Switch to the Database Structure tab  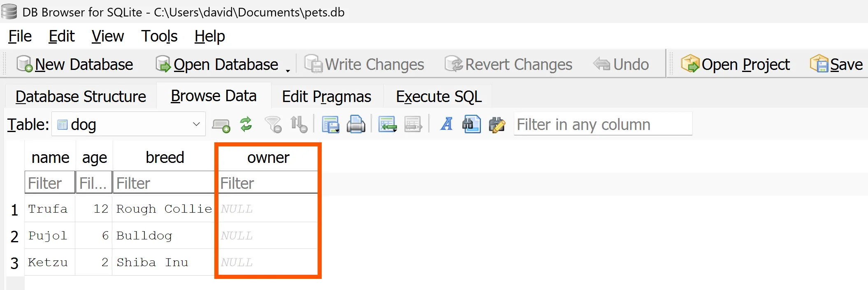[x=81, y=97]
